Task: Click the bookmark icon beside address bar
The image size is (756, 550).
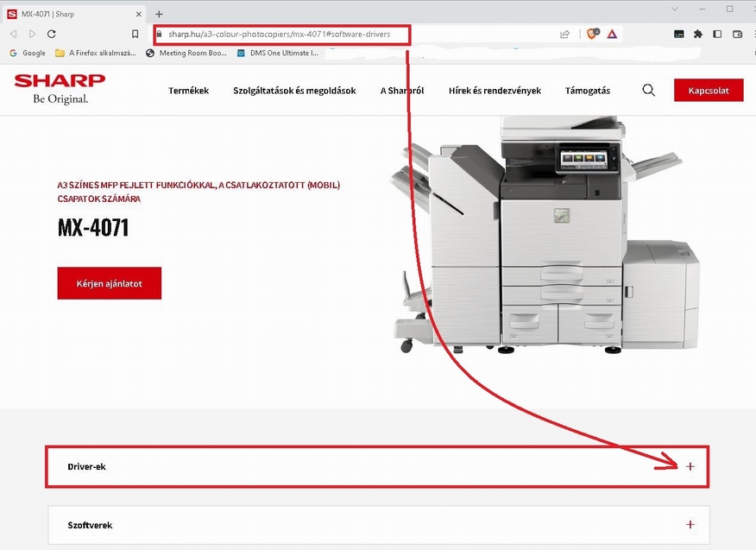Action: tap(135, 34)
